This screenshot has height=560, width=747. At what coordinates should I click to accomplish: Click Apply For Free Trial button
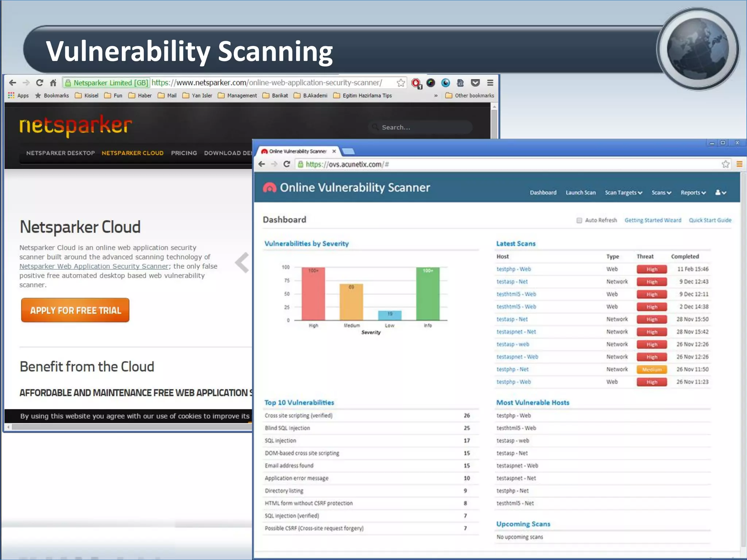click(x=75, y=310)
